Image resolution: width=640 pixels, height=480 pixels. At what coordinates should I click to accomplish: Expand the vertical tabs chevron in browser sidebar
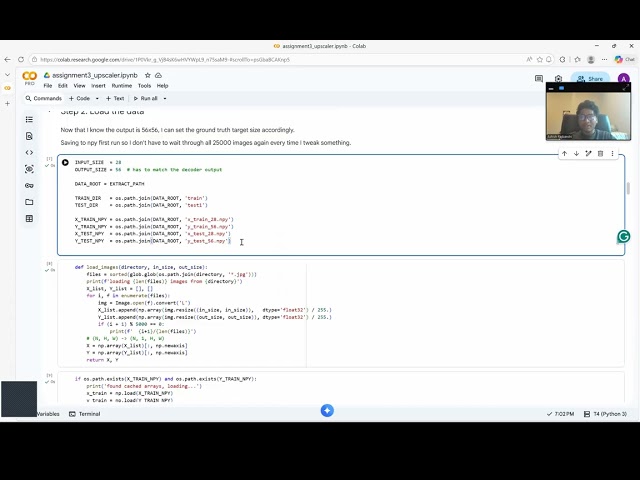(7, 75)
